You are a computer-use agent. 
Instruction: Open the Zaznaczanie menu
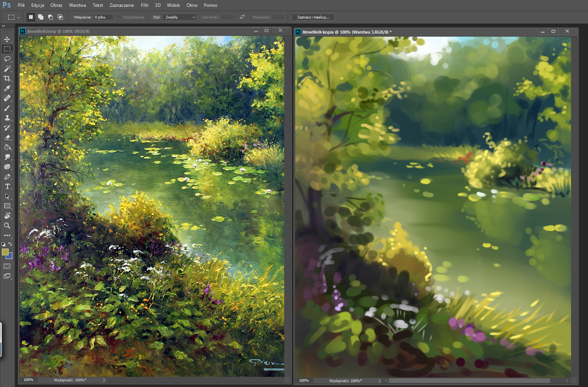(x=122, y=5)
